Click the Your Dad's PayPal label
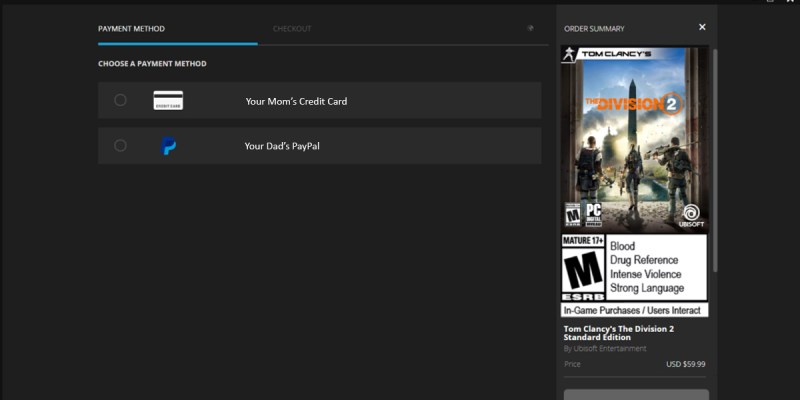Screen dimensions: 800x400 coord(282,146)
